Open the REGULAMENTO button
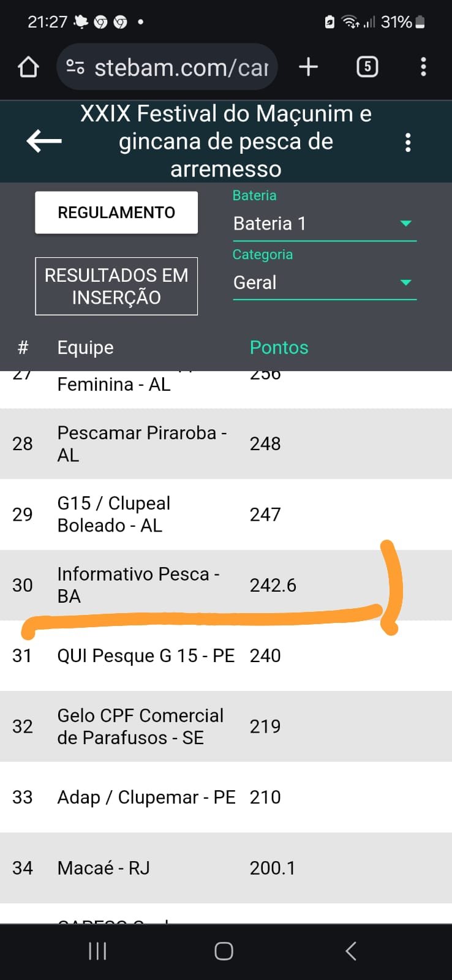 tap(116, 213)
